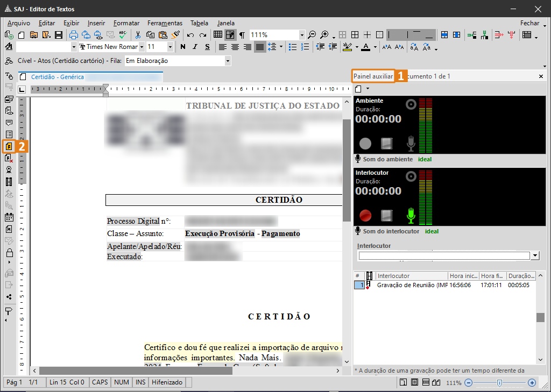This screenshot has height=392, width=551.
Task: Click the format painter brush icon
Action: coord(175,34)
